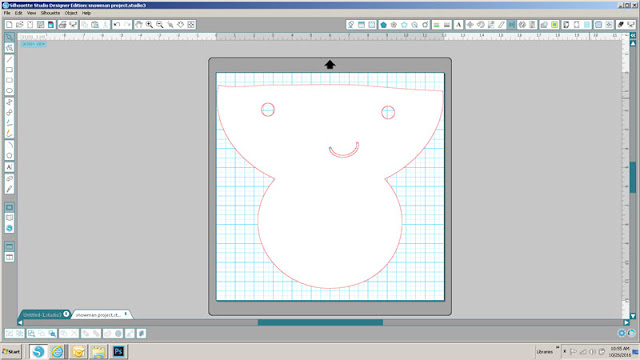640x360 pixels.
Task: Open the Text Style panel icon
Action: pos(458,25)
